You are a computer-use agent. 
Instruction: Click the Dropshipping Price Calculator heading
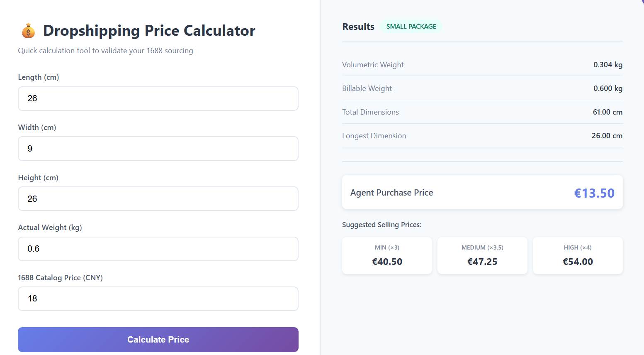149,31
